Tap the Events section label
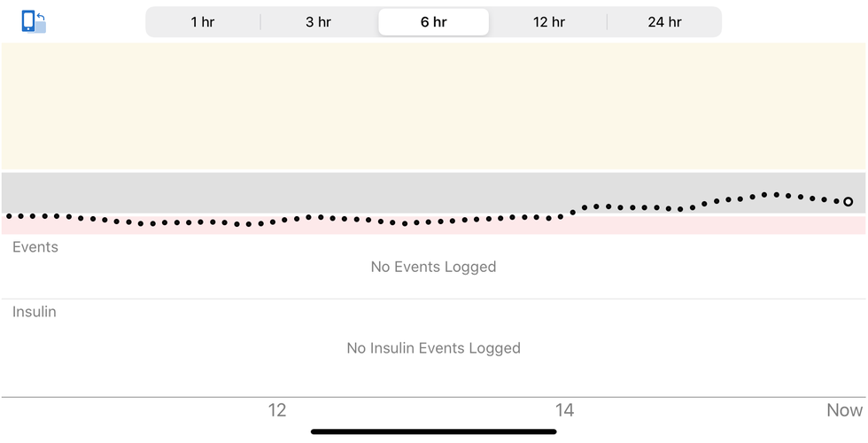868x443 pixels. [35, 247]
